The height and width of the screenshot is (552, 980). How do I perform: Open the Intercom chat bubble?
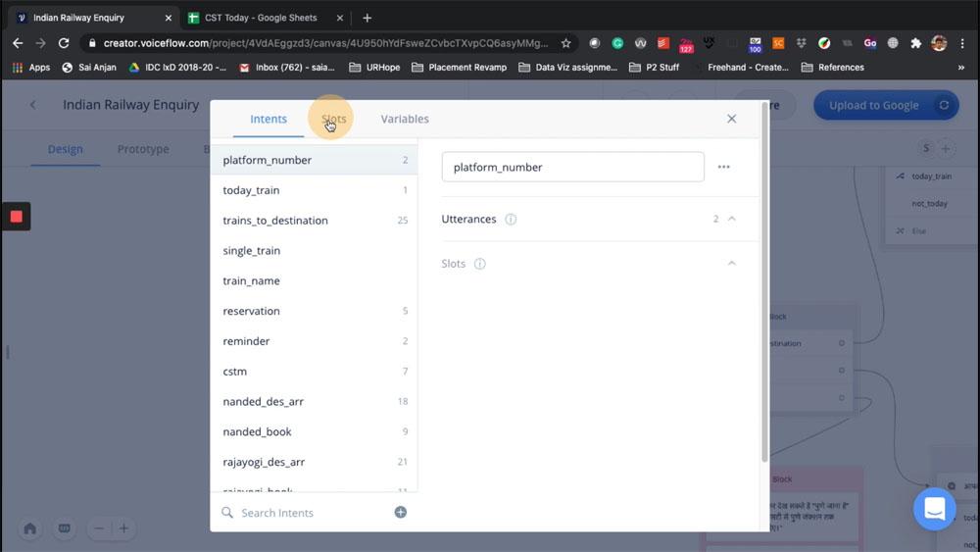point(933,509)
